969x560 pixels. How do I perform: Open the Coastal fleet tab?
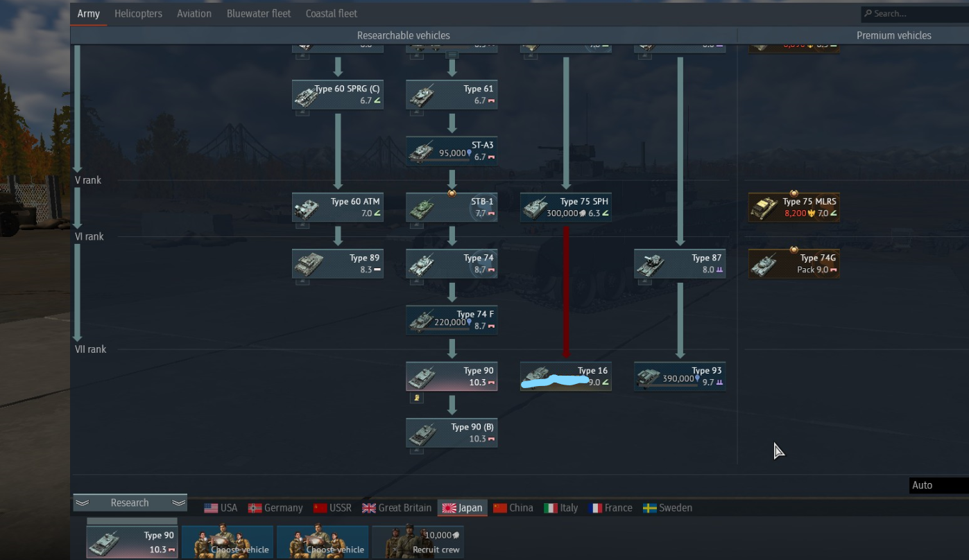coord(332,14)
